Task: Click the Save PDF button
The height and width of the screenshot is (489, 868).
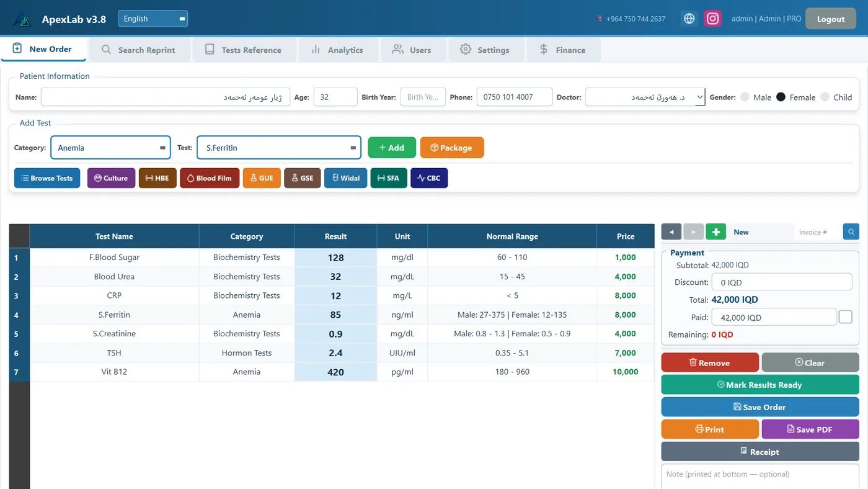Action: pos(810,429)
